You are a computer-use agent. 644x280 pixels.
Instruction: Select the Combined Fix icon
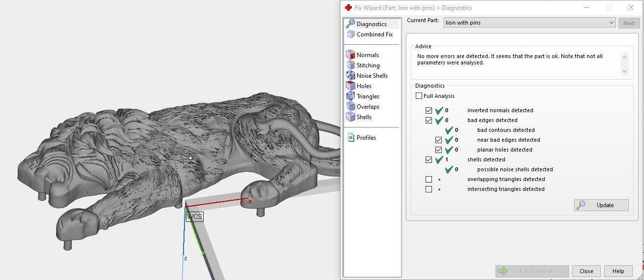pos(351,34)
